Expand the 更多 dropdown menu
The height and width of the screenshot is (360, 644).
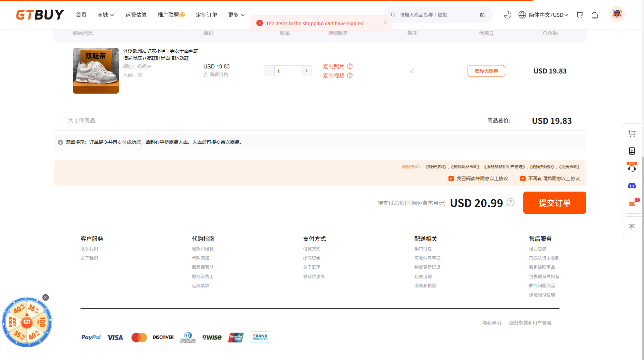(x=236, y=15)
